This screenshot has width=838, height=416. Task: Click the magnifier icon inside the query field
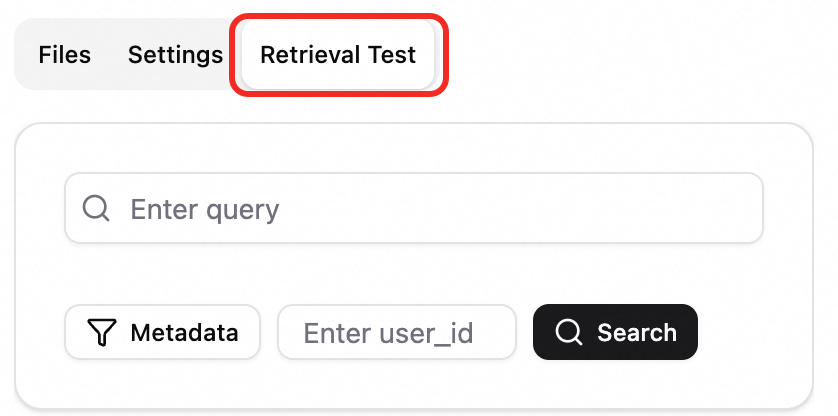[96, 208]
